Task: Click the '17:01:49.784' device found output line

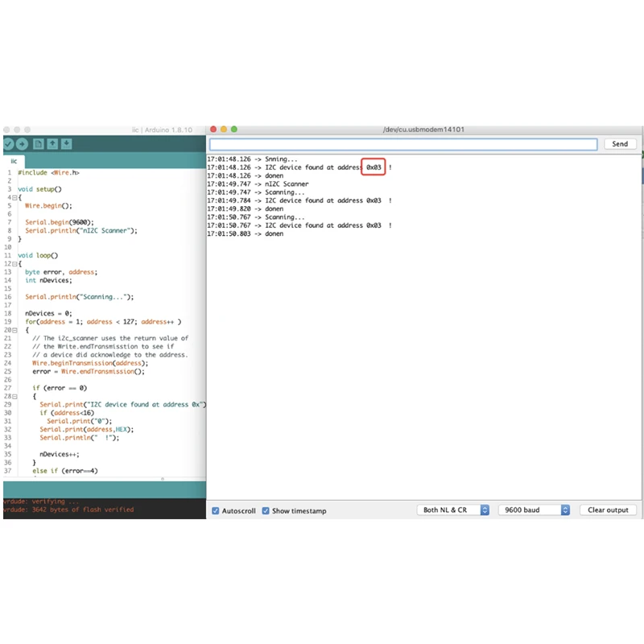Action: pyautogui.click(x=299, y=200)
